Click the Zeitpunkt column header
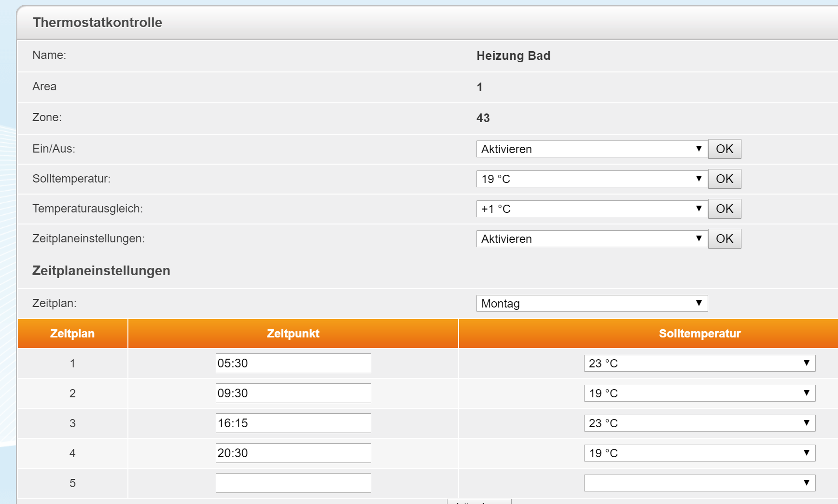 pos(293,334)
